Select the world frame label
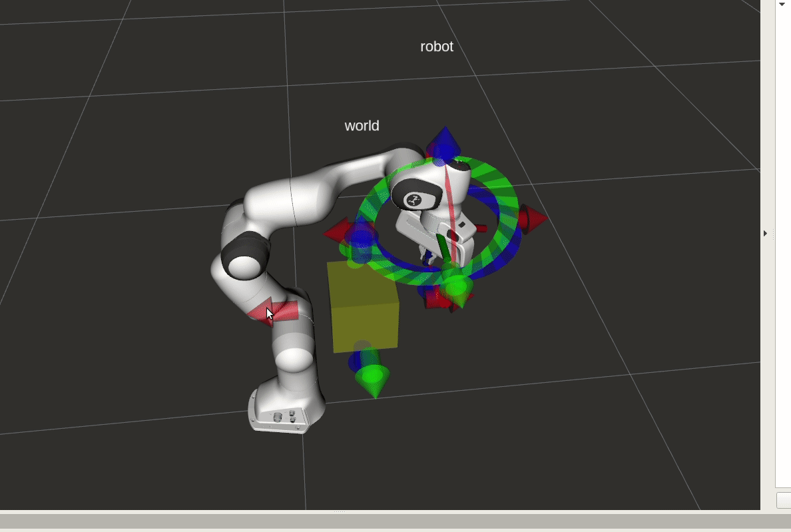The image size is (791, 532). coord(362,126)
